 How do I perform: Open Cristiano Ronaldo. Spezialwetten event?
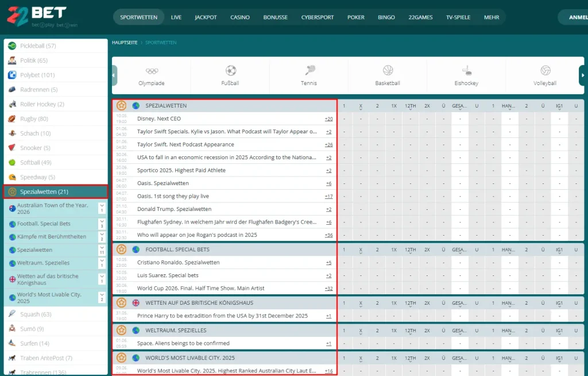coord(179,263)
